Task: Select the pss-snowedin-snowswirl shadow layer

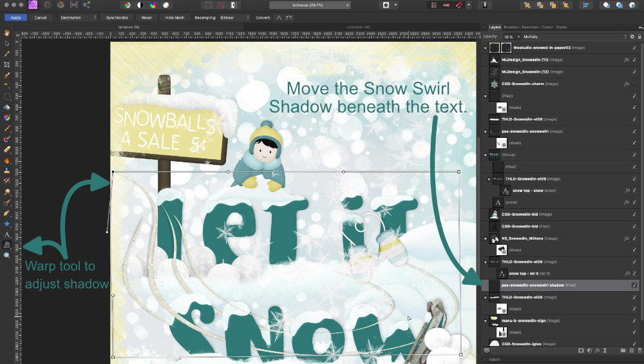Action: tap(562, 285)
